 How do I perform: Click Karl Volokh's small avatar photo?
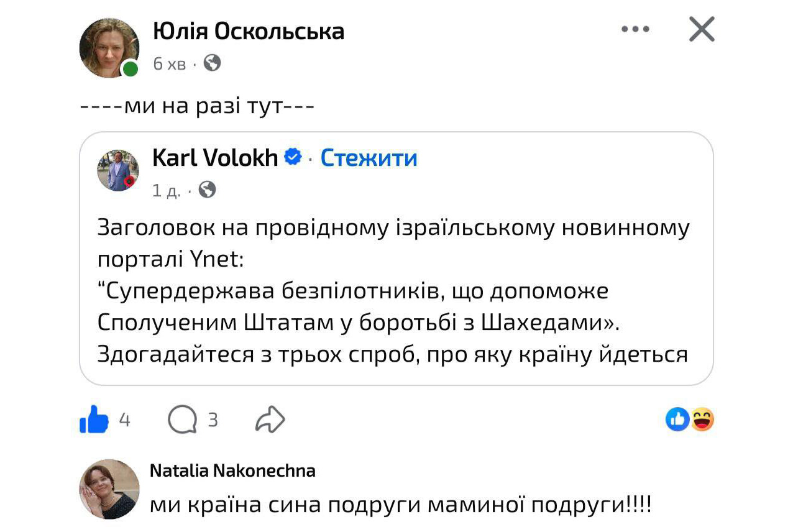point(117,170)
